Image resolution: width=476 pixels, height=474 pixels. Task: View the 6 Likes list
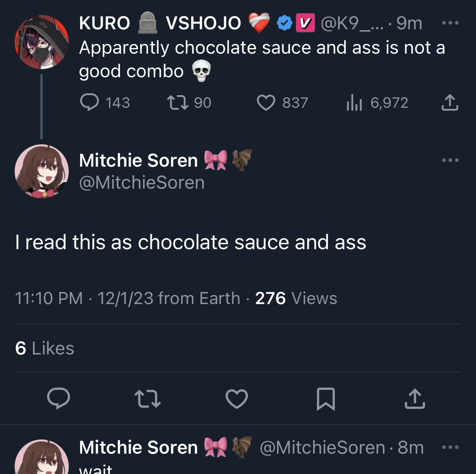pyautogui.click(x=45, y=348)
